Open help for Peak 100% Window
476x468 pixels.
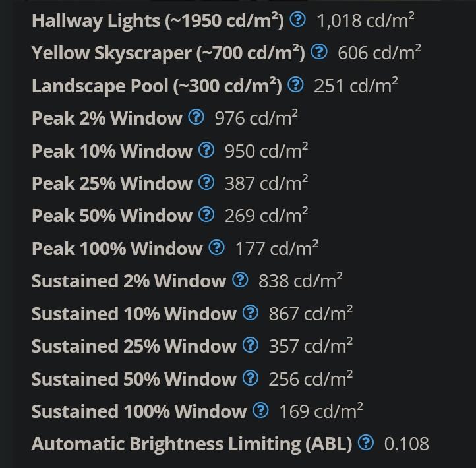click(217, 248)
